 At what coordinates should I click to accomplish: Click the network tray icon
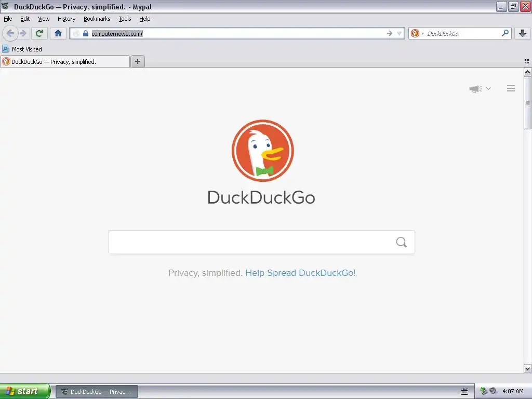coord(484,391)
